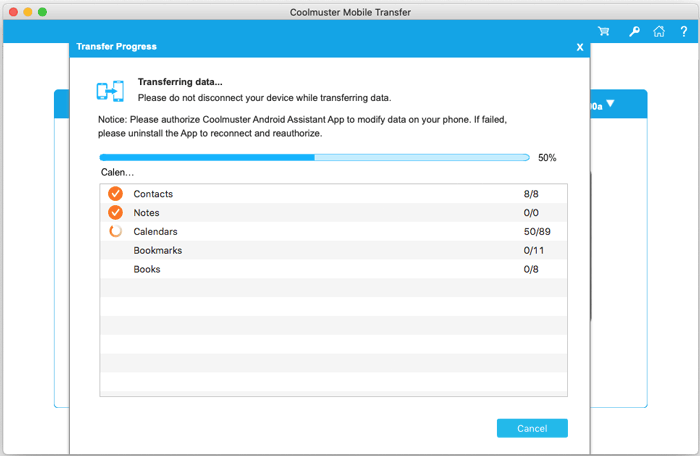The width and height of the screenshot is (700, 456).
Task: Click the 50/89 Calendars count
Action: point(537,231)
